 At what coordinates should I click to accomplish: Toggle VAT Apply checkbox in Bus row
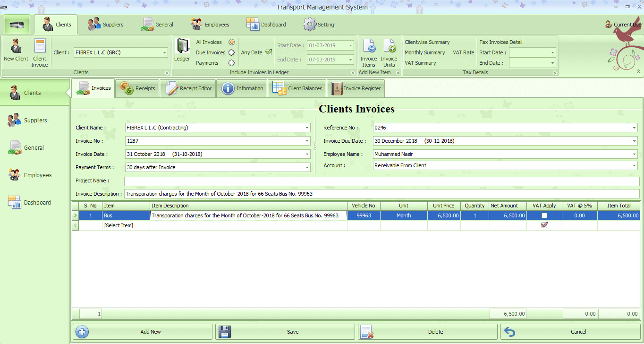click(x=544, y=215)
